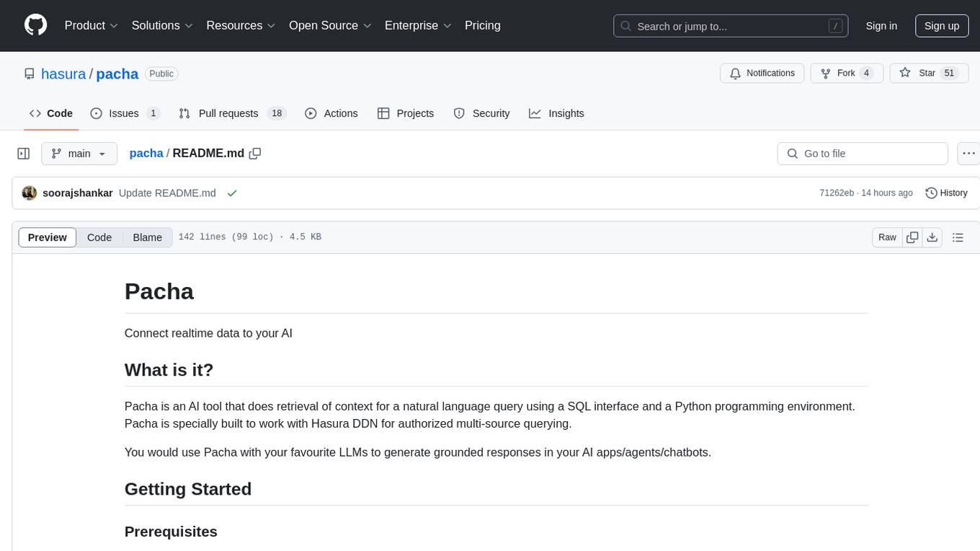Expand the Solutions menu
This screenshot has width=980, height=551.
pyautogui.click(x=162, y=25)
